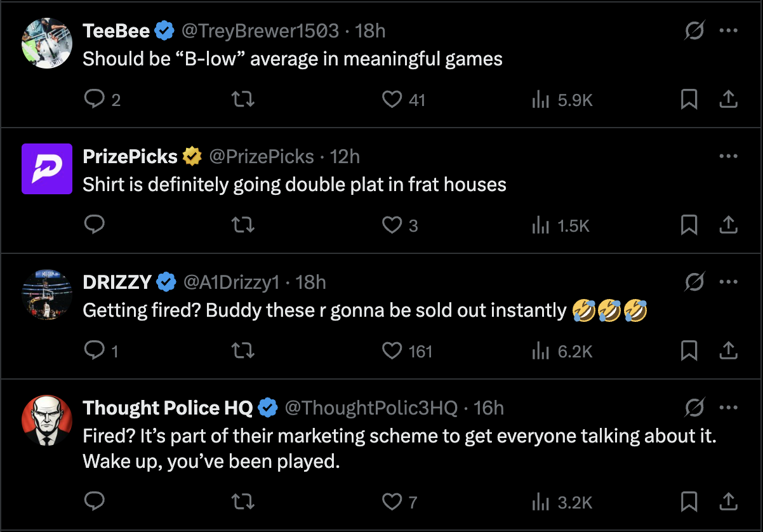Repost the PrizePicks tweet
Viewport: 763px width, 532px height.
point(241,225)
